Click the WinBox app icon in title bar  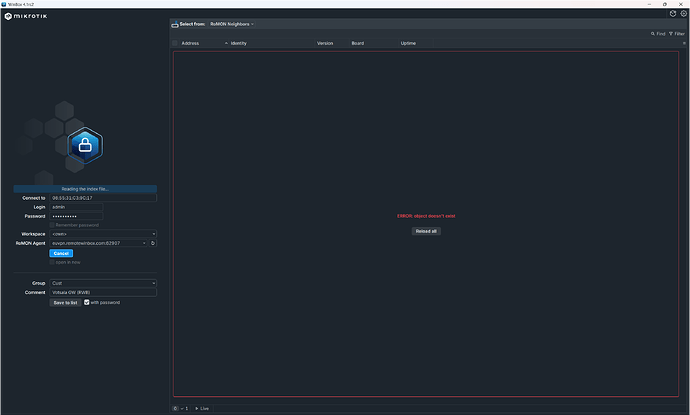(4, 4)
